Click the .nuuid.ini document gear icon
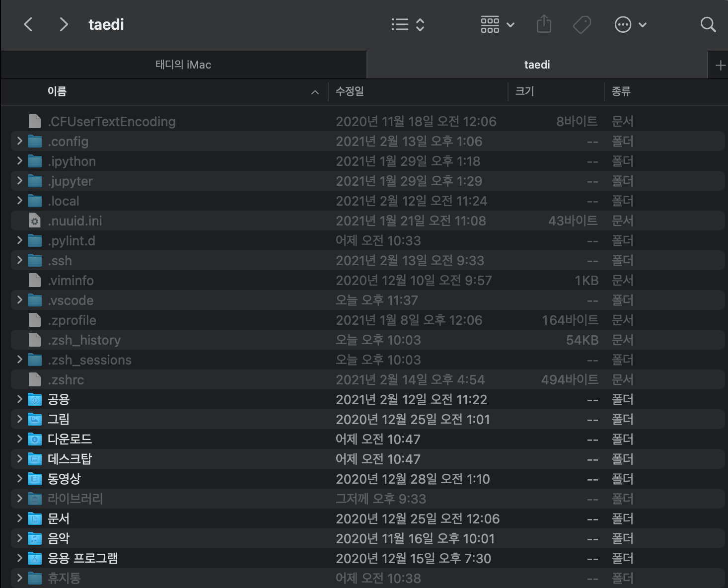Viewport: 728px width, 588px height. [34, 220]
